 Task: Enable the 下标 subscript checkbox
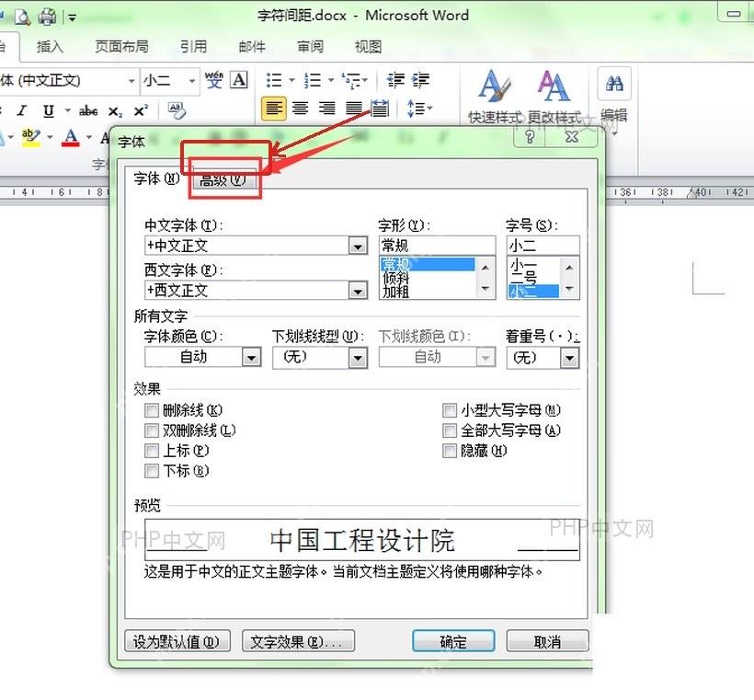(x=152, y=471)
